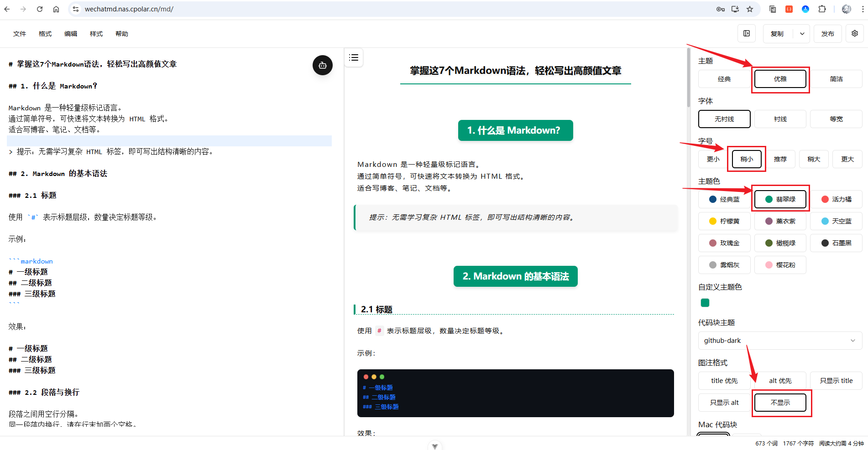Pick the 活力橘 theme color

[x=837, y=199]
